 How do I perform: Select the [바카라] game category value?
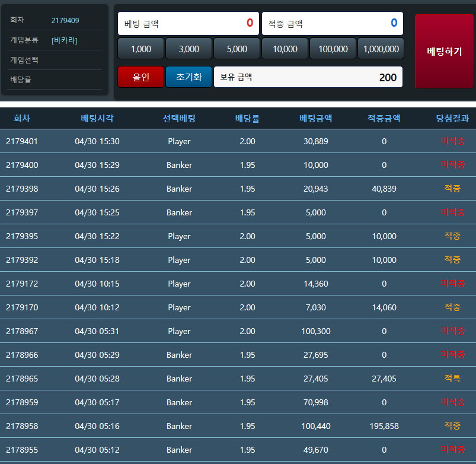65,40
